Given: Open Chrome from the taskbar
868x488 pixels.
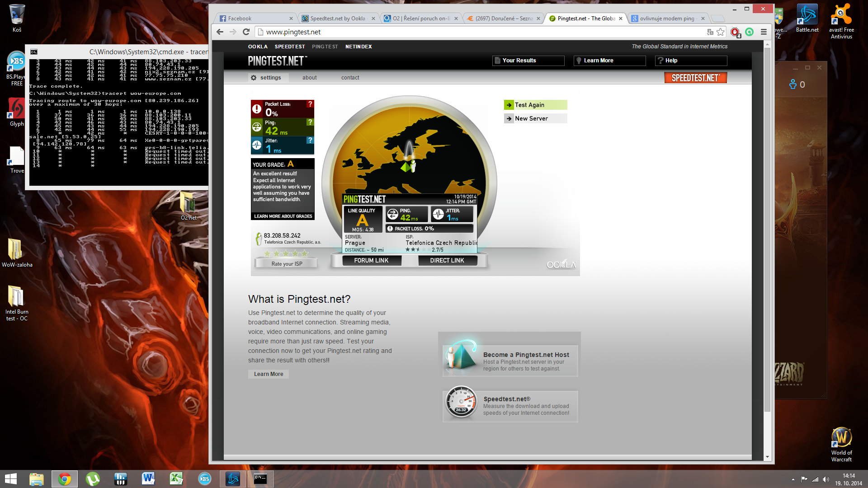Looking at the screenshot, I should pyautogui.click(x=65, y=479).
